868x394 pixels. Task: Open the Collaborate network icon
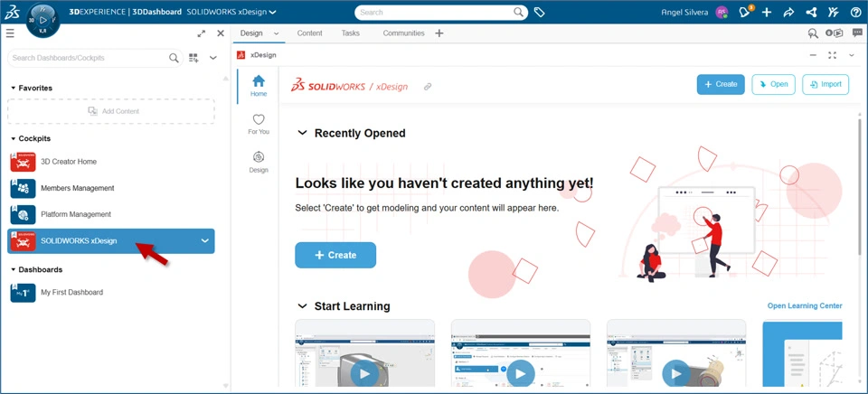tap(811, 12)
